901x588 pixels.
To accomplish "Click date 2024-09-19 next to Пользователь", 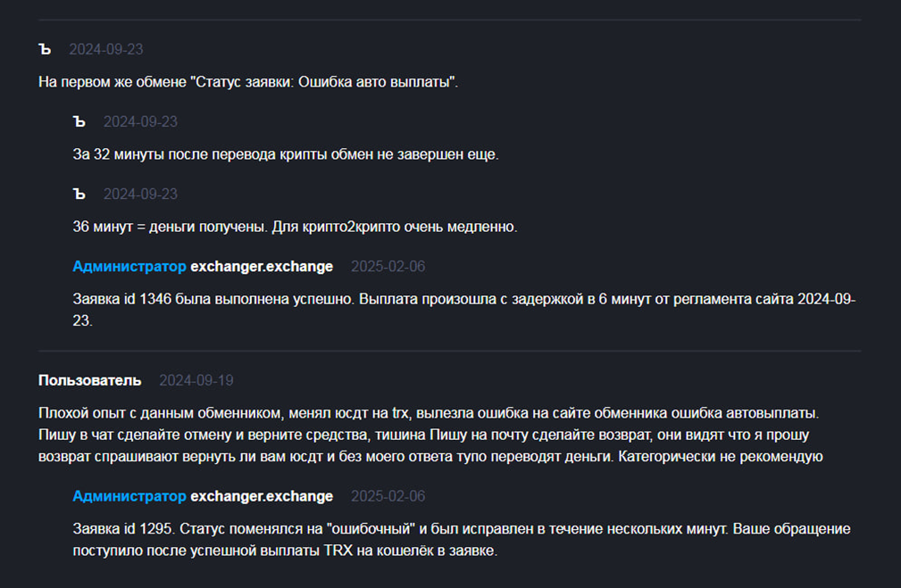I will tap(196, 380).
